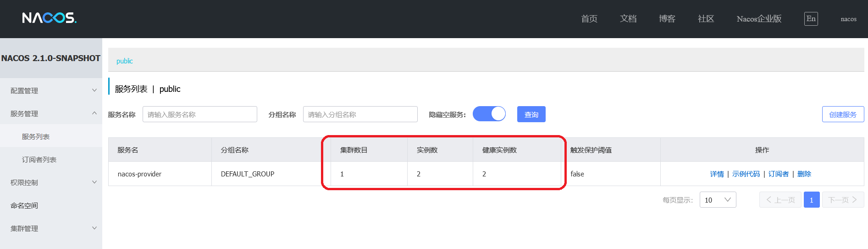Open 订阅者 for nacos-provider

779,174
